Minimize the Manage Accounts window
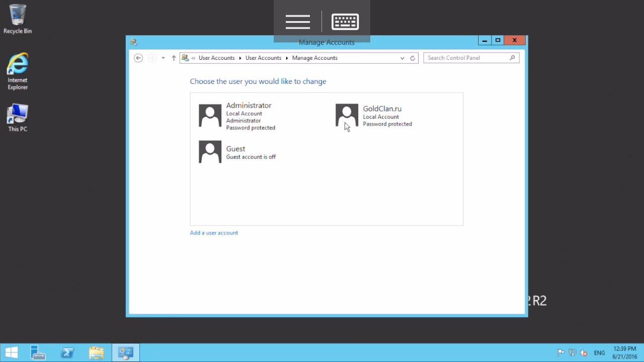This screenshot has height=362, width=644. tap(484, 40)
